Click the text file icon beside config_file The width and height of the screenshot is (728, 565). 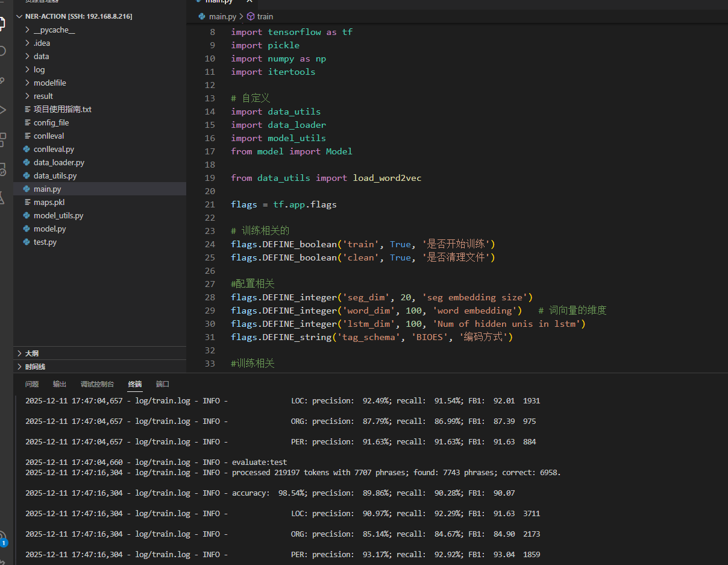click(27, 122)
